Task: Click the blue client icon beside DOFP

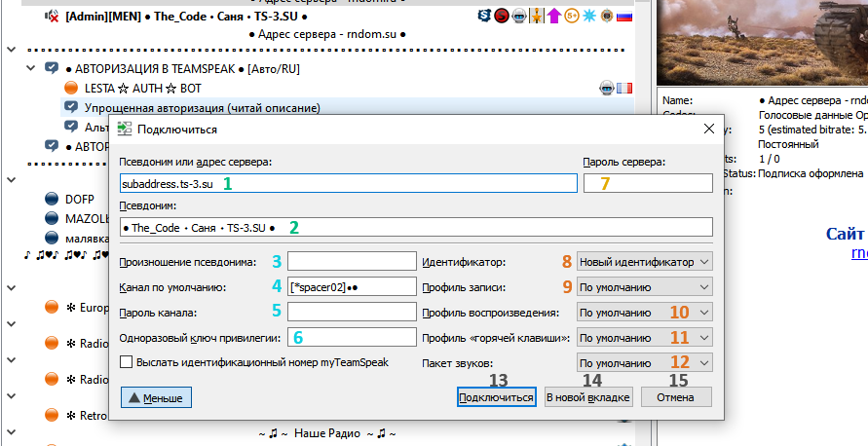Action: point(52,199)
